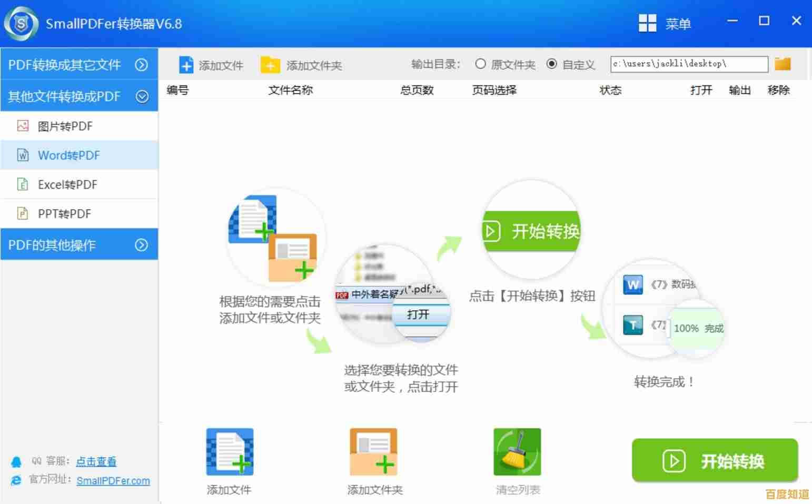Click the big 添加文件 icon at bottom
The image size is (812, 504).
tap(229, 451)
